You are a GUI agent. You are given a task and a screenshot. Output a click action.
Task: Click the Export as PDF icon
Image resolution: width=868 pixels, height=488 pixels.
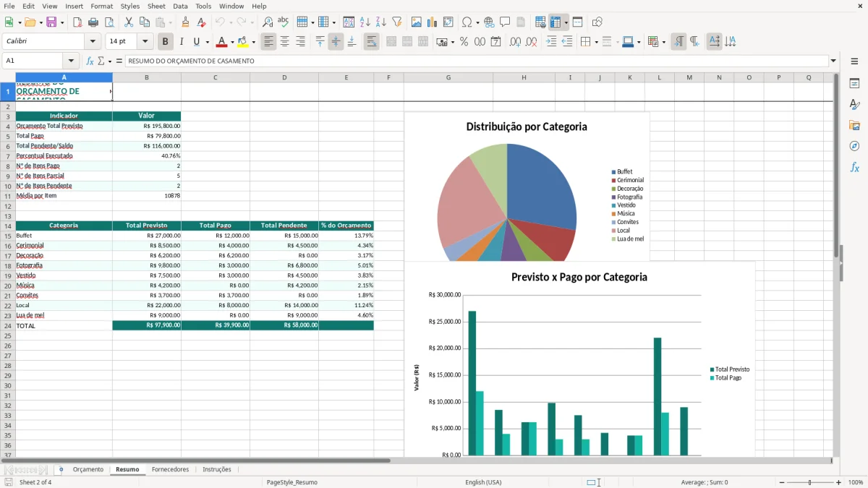click(x=77, y=22)
